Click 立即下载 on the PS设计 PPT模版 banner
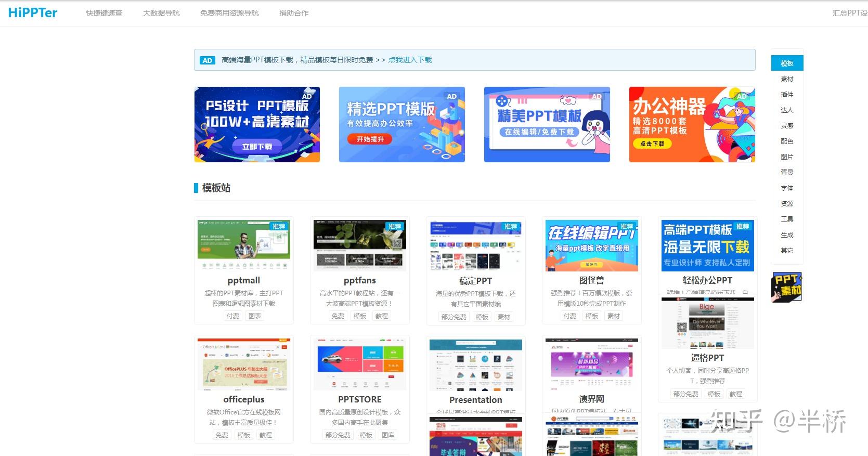 (257, 147)
